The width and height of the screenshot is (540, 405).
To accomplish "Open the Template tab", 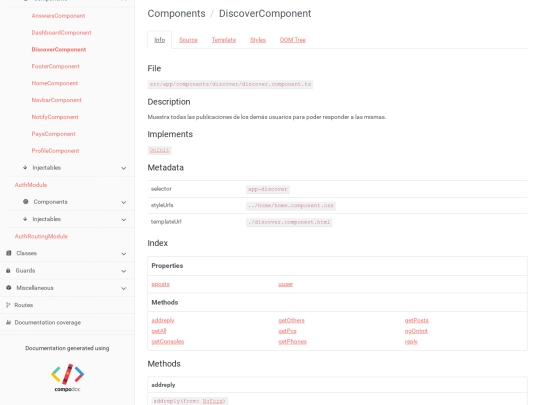I will [224, 40].
